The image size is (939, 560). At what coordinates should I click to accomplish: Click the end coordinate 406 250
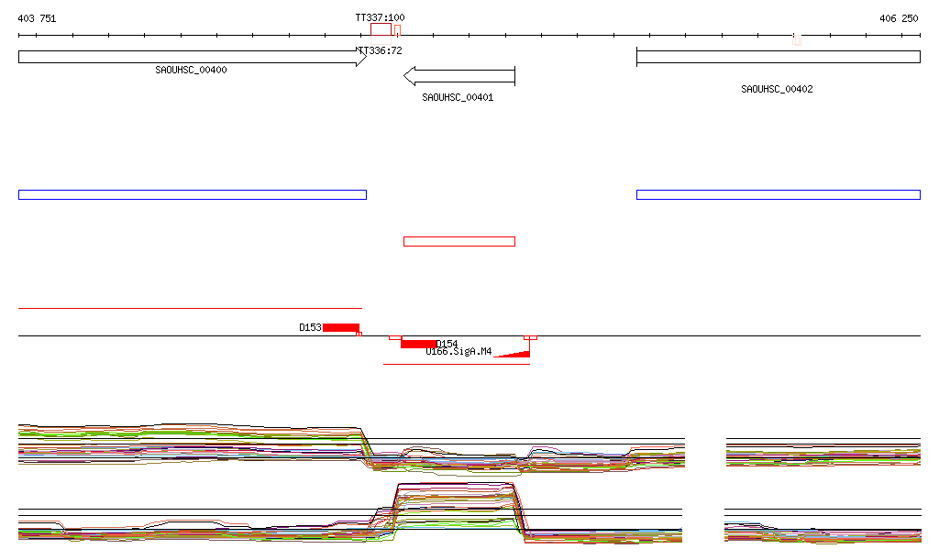pos(899,18)
